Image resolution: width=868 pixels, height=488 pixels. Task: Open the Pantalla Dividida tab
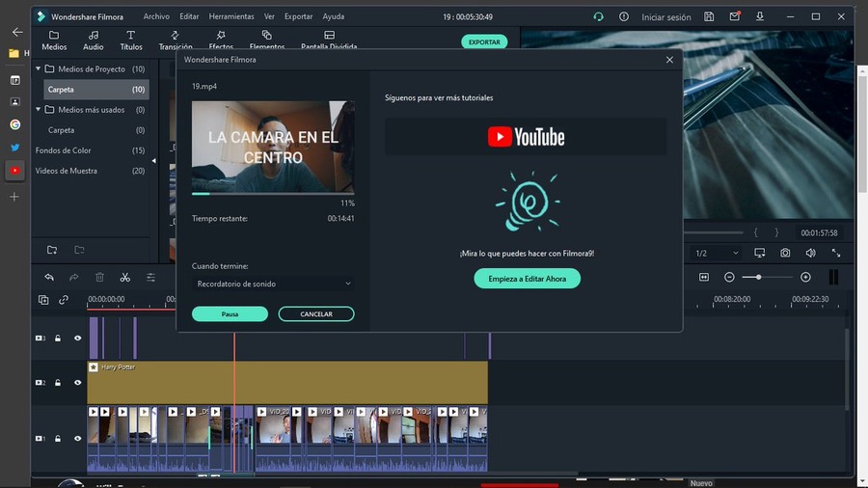click(x=329, y=41)
